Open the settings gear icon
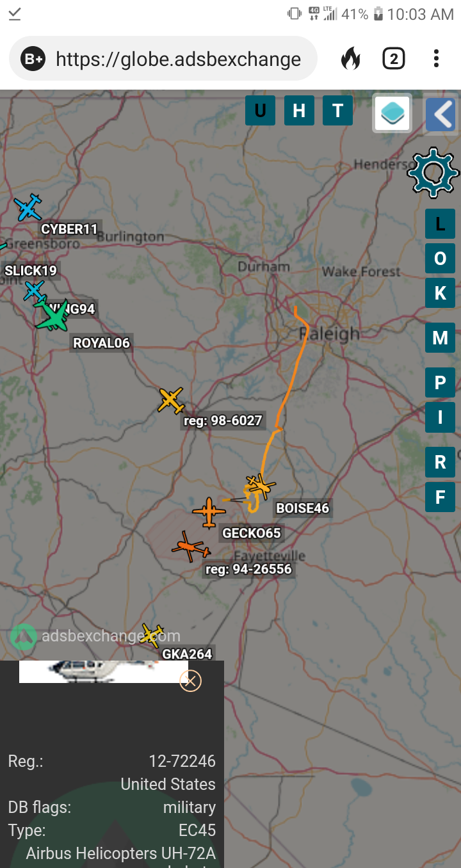Screen dimensions: 461x868 (x=433, y=172)
